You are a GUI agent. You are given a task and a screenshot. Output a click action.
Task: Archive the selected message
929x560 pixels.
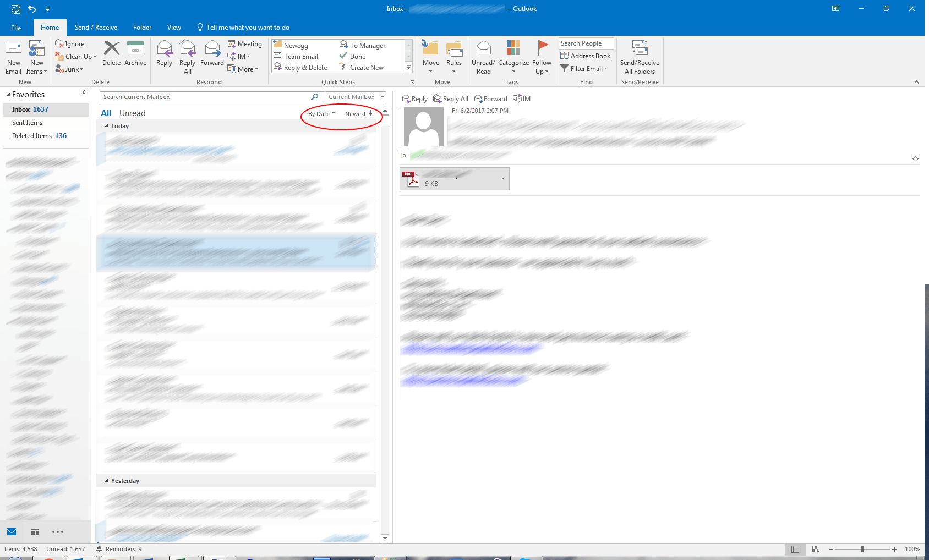coord(135,55)
